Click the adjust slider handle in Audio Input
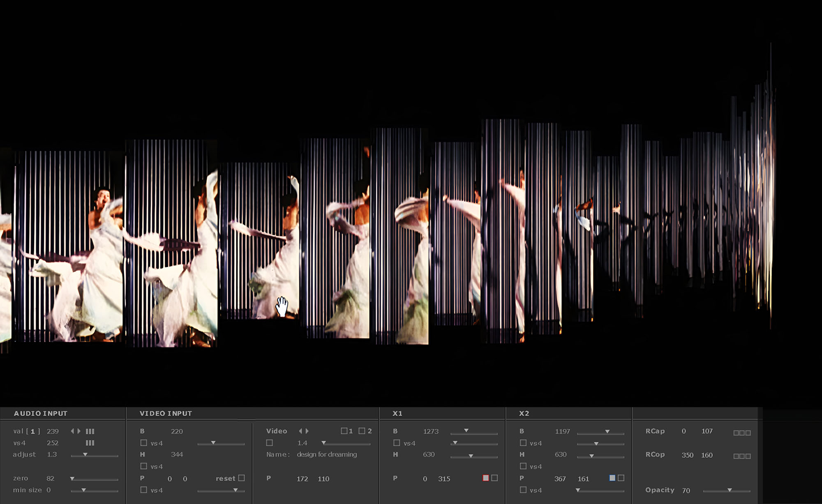The width and height of the screenshot is (822, 504). (85, 455)
